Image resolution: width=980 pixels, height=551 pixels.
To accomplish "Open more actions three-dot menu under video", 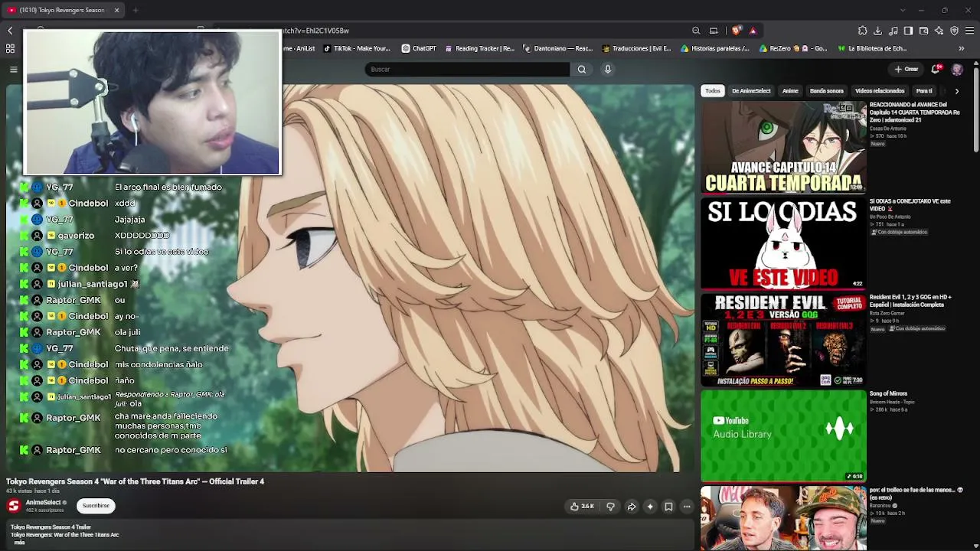I will pyautogui.click(x=687, y=506).
